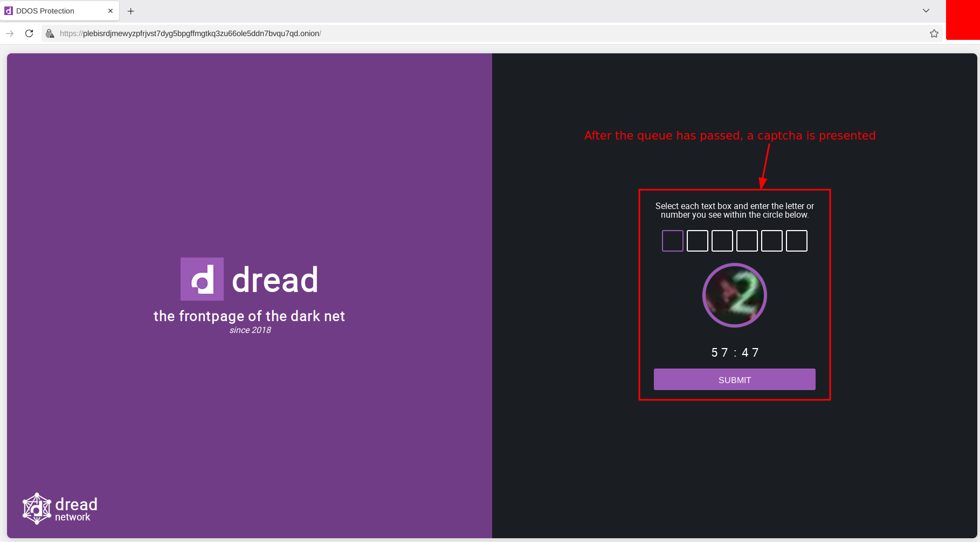This screenshot has height=542, width=980.
Task: Select the first captcha text box
Action: click(x=673, y=241)
